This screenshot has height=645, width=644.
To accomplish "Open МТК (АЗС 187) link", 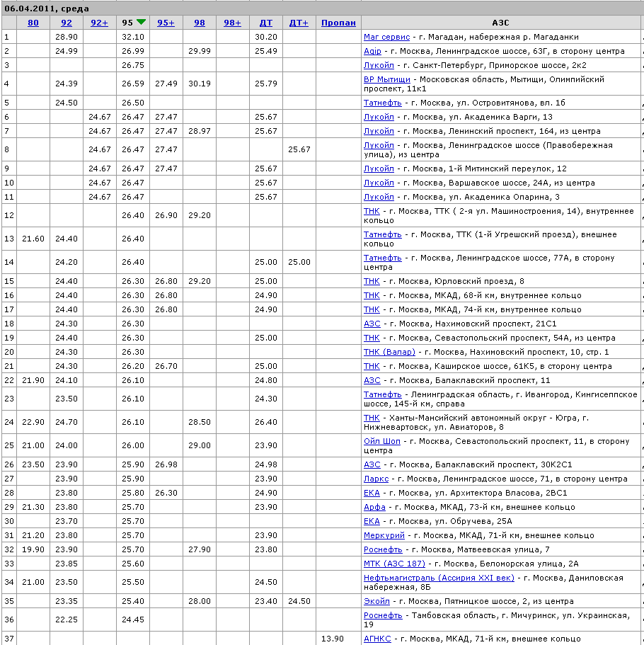I will tap(394, 564).
